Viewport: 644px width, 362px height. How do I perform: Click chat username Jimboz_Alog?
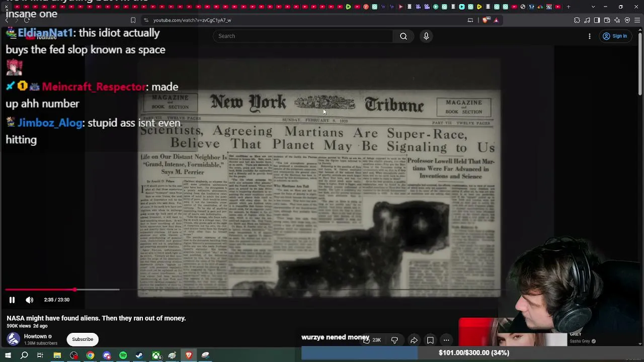[50, 123]
